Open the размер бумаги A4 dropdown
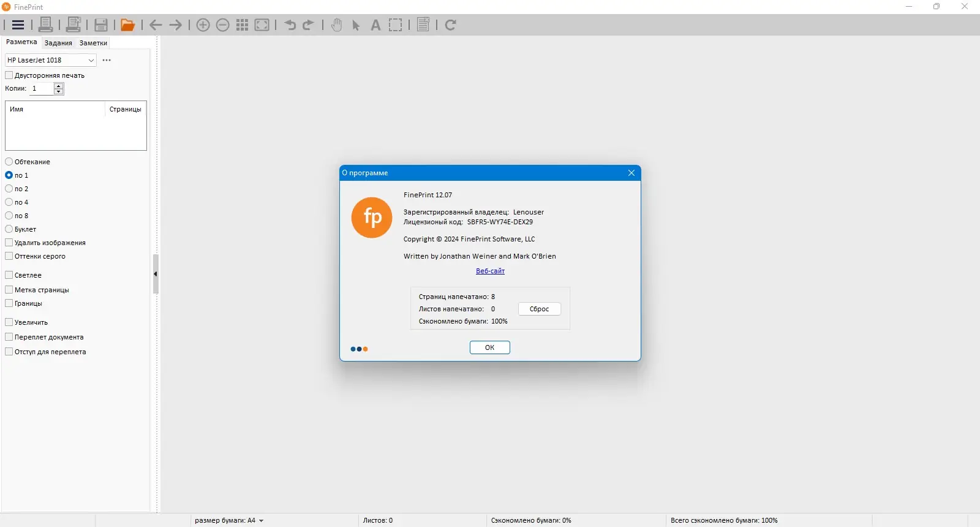Image resolution: width=980 pixels, height=527 pixels. [229, 520]
